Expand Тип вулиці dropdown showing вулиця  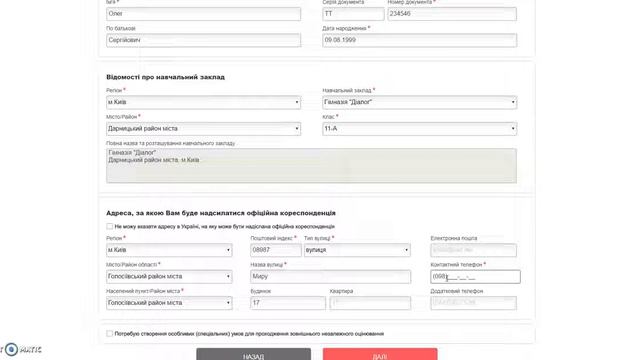tap(357, 250)
